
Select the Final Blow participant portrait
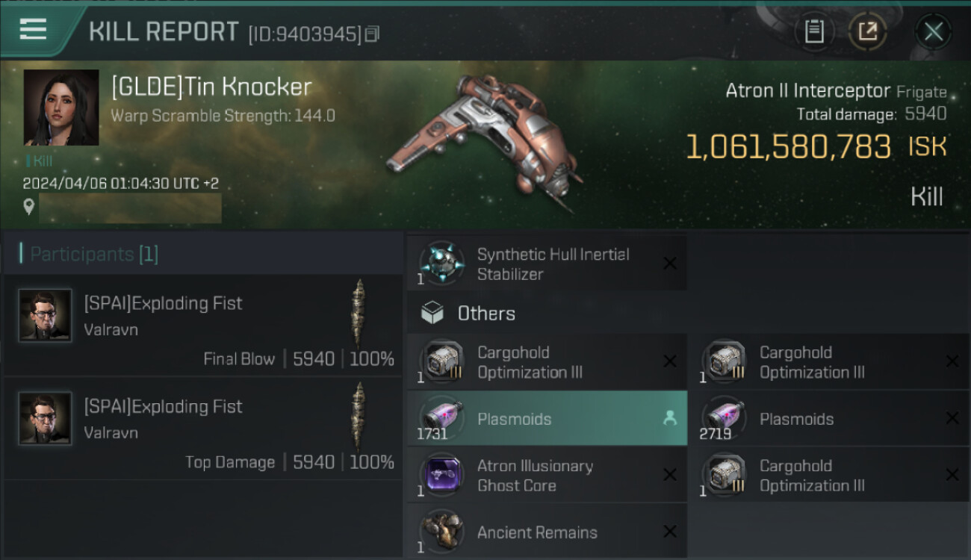tap(46, 316)
